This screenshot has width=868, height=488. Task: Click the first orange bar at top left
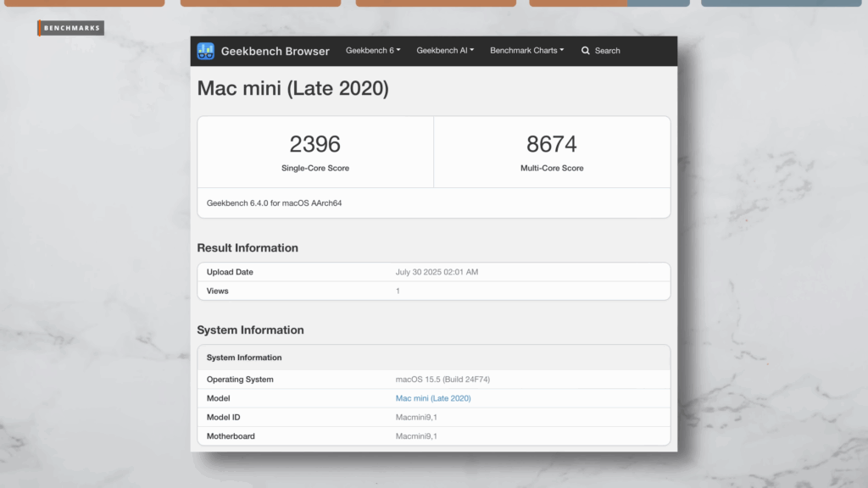pyautogui.click(x=82, y=3)
